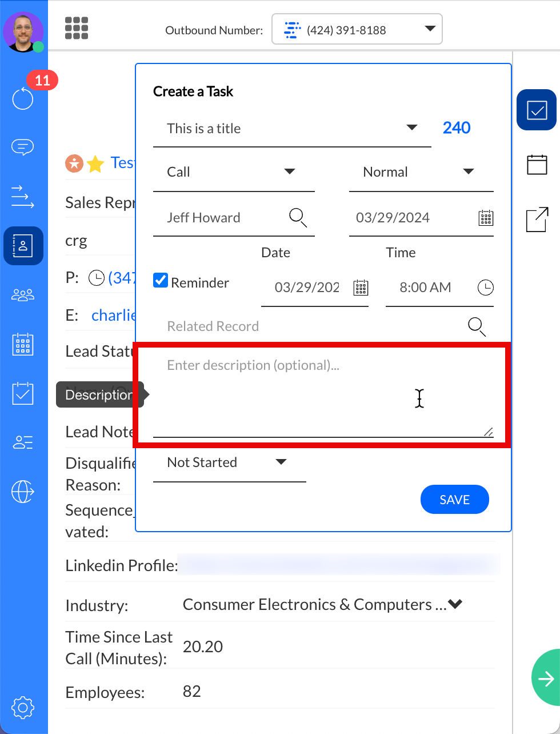The image size is (560, 734).
Task: Open the globe web icon in sidebar
Action: 23,492
